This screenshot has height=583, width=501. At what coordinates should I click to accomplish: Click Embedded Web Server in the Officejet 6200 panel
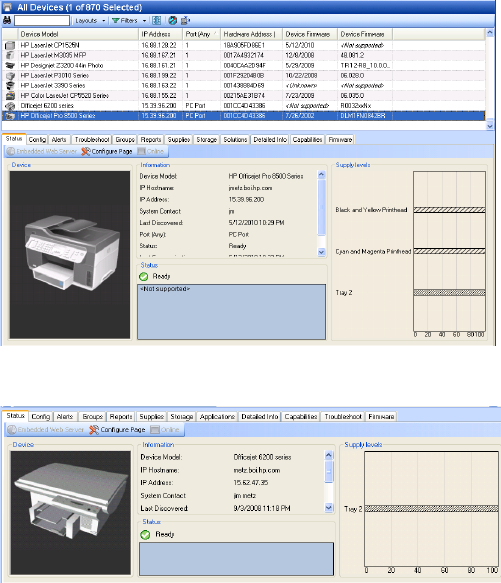point(45,429)
